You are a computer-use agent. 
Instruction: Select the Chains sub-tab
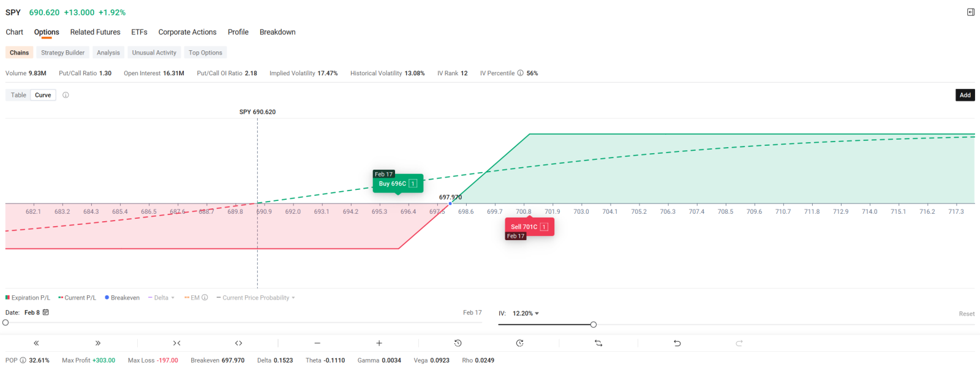click(19, 53)
